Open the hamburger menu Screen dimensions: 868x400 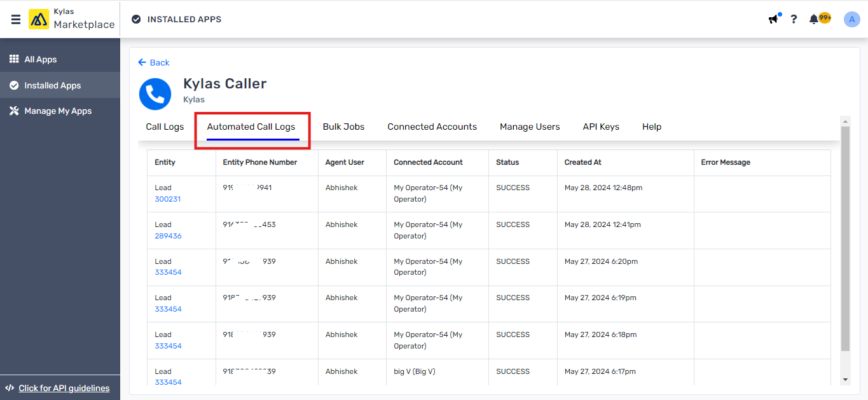click(x=16, y=19)
